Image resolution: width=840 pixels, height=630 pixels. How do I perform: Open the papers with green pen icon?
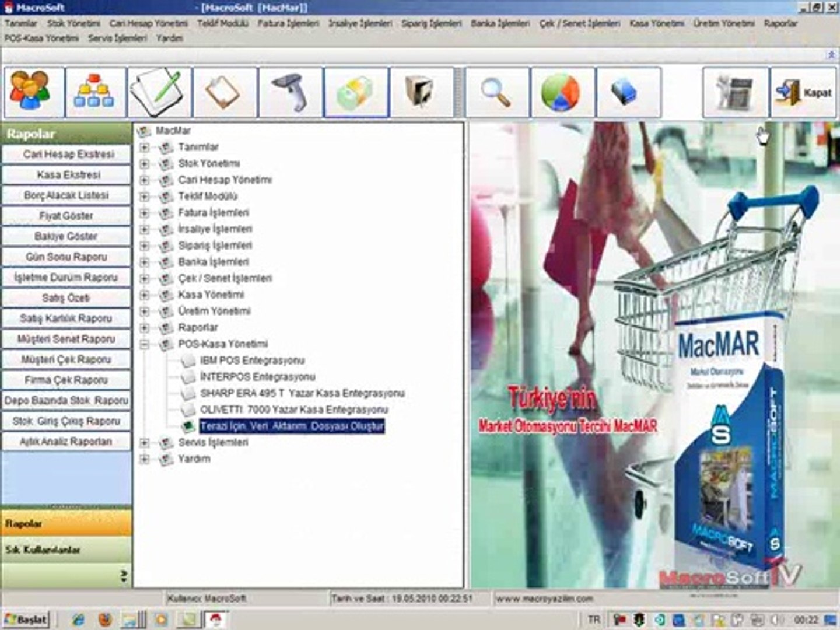click(159, 92)
